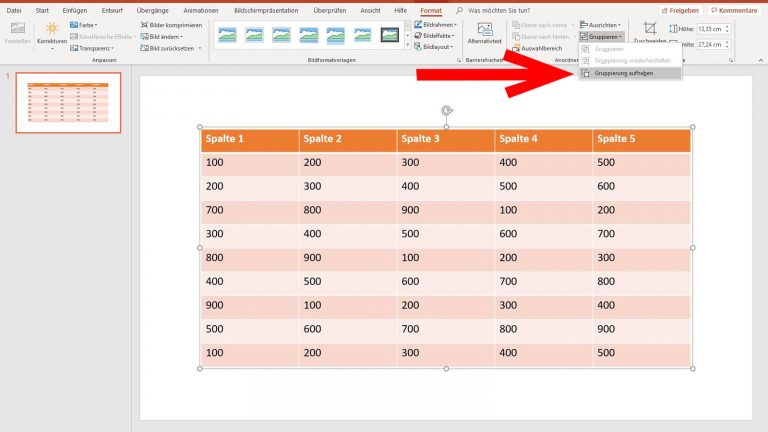Viewport: 768px width, 432px height.
Task: Open the Transparenz dropdown
Action: click(x=92, y=48)
